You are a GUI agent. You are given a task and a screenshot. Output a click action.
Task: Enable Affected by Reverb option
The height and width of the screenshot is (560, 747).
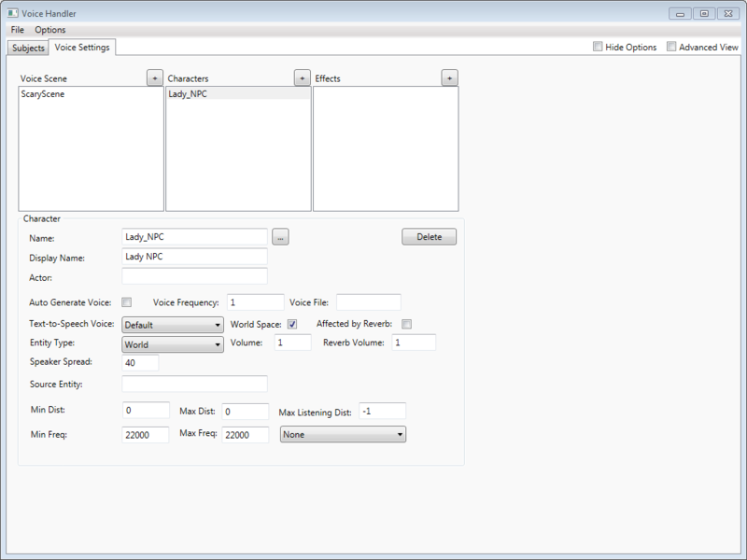[x=406, y=324]
